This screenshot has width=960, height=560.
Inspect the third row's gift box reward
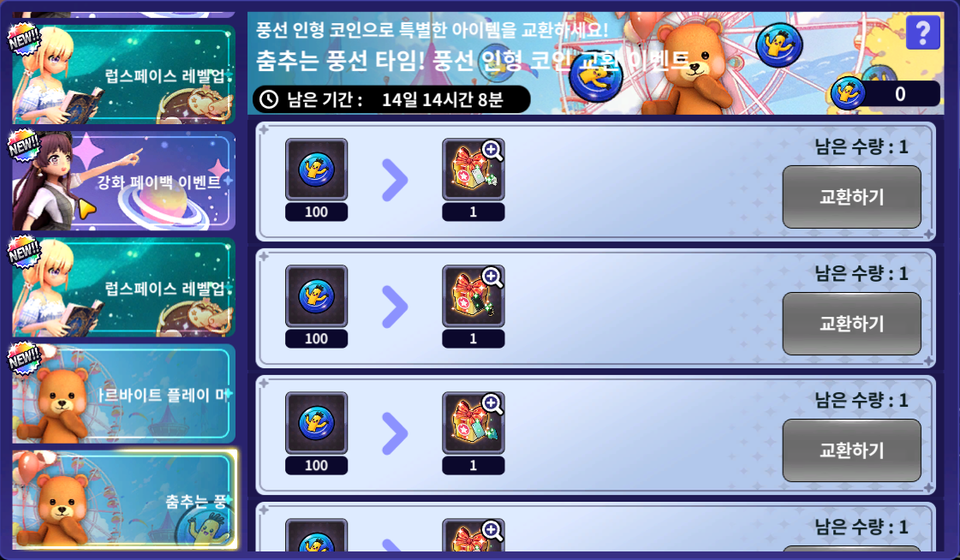point(474,423)
